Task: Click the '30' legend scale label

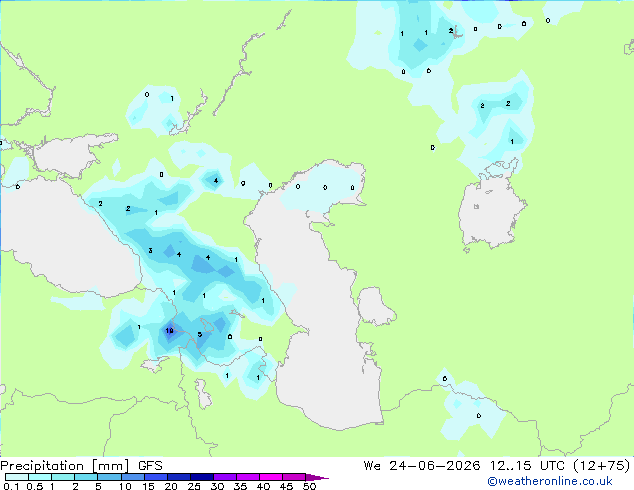Action: [217, 486]
